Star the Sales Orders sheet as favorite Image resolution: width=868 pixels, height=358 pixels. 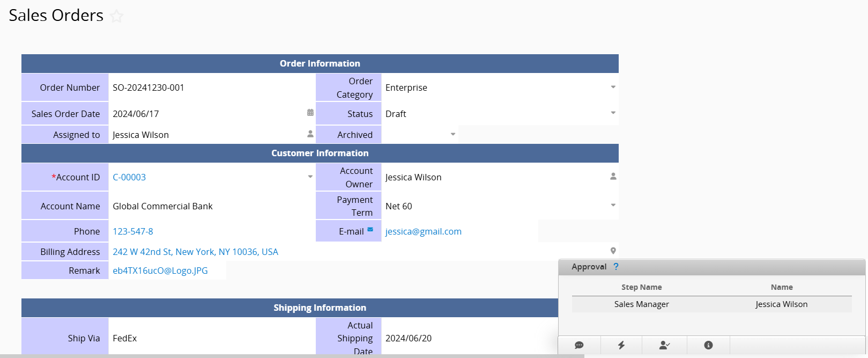[116, 17]
